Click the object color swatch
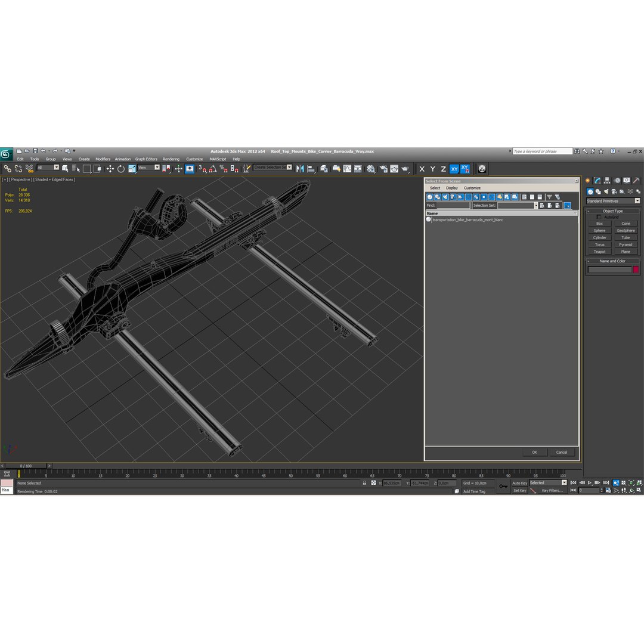The height and width of the screenshot is (644, 644). [636, 270]
